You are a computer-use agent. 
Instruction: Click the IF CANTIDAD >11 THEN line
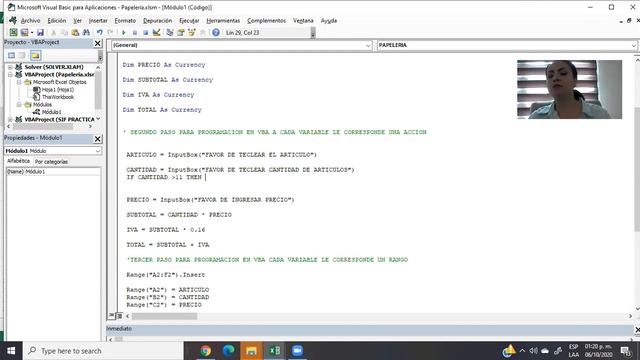pos(164,177)
